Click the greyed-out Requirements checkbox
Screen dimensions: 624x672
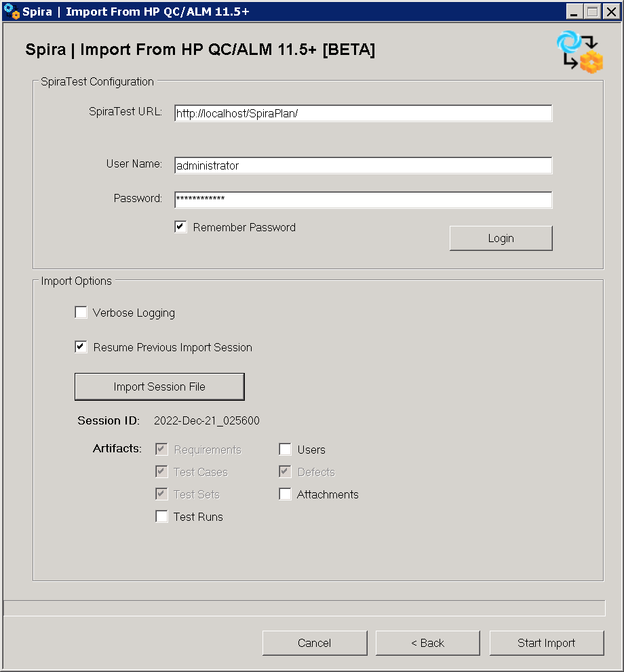coord(162,450)
